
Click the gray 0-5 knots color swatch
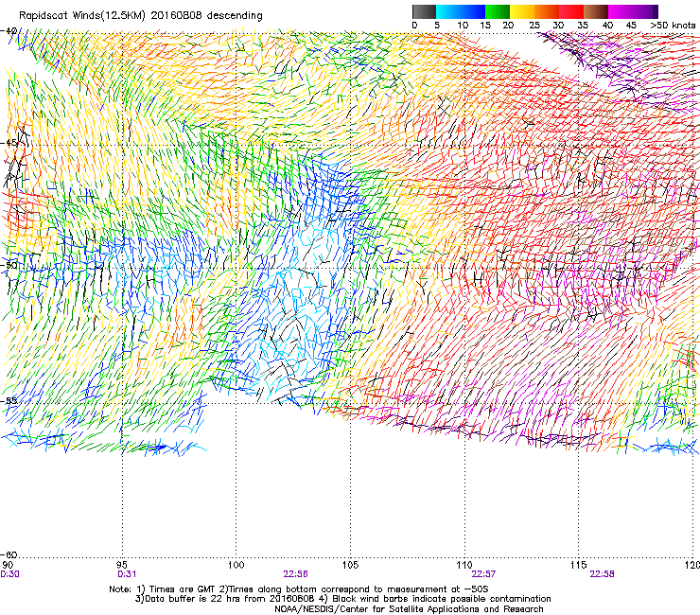click(424, 11)
